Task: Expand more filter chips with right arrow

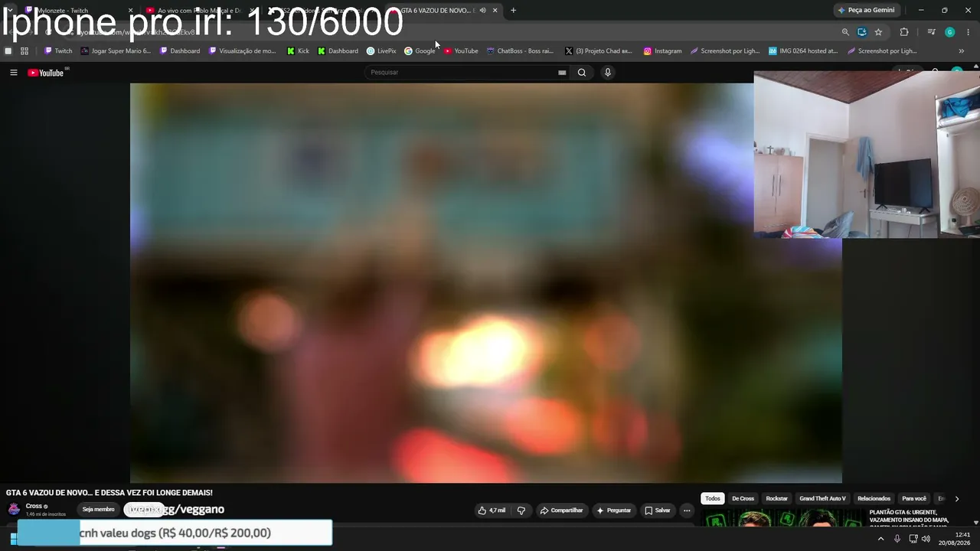Action: pyautogui.click(x=956, y=499)
